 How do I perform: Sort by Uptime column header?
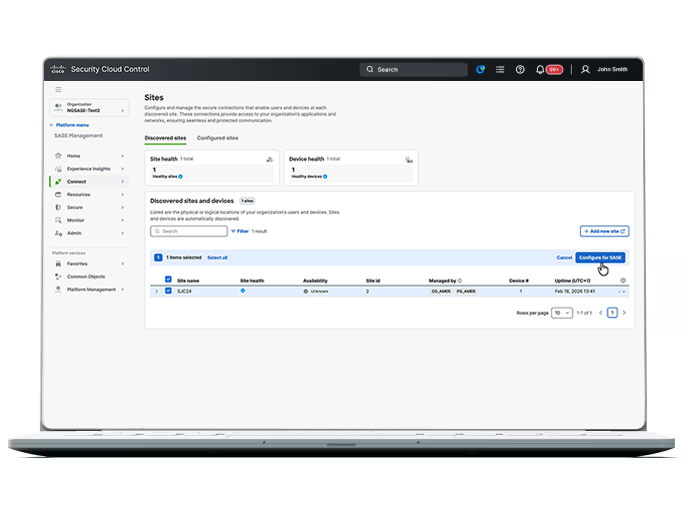[x=572, y=281]
